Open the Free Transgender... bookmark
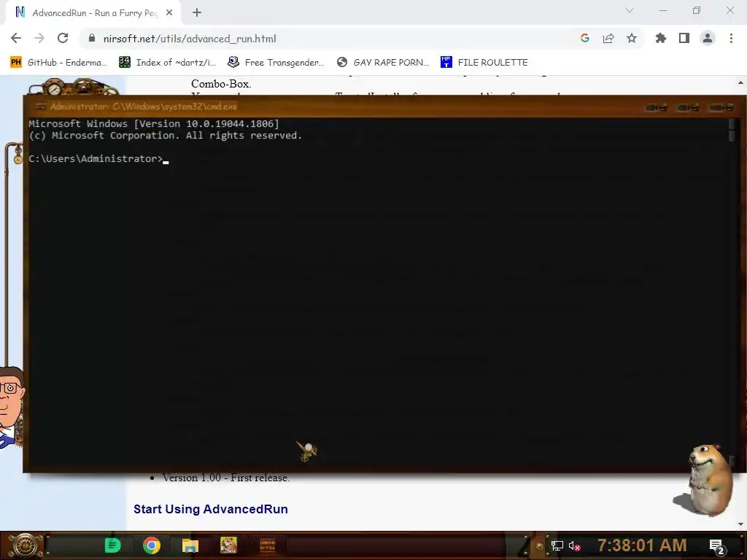This screenshot has height=560, width=747. [276, 63]
